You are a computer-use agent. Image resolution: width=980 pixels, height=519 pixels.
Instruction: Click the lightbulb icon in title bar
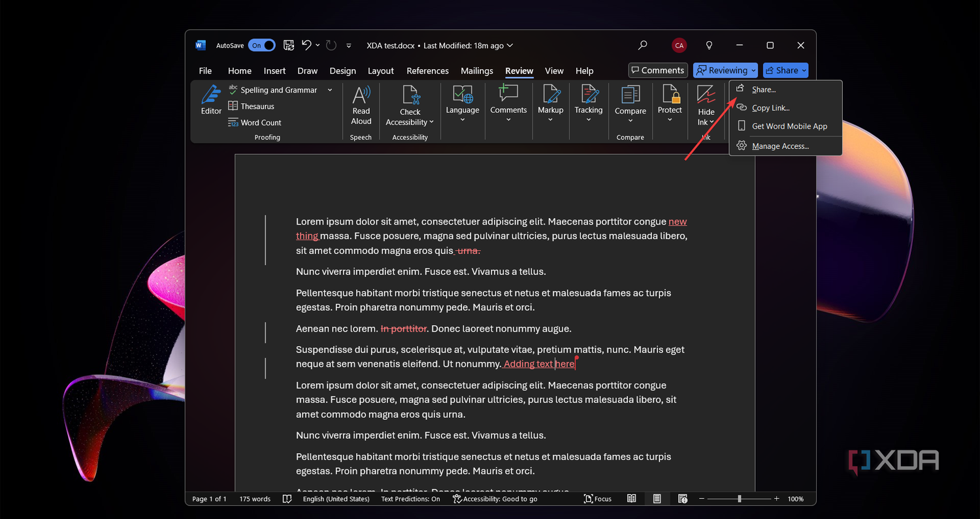click(709, 46)
